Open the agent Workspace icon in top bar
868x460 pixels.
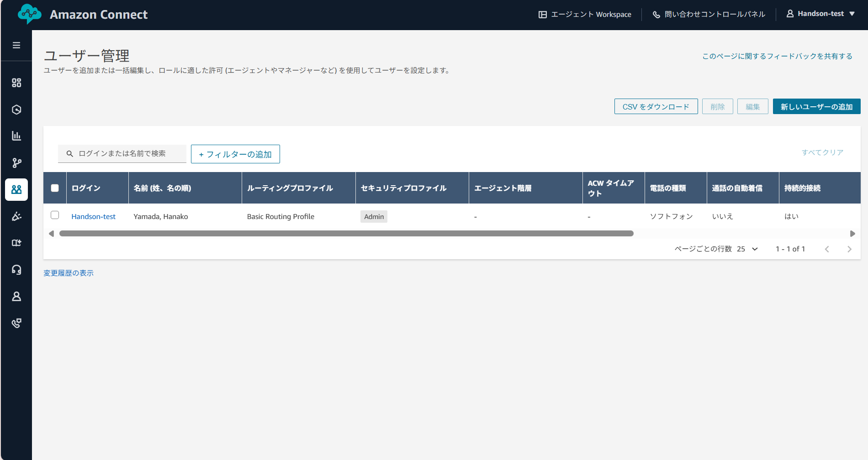(542, 14)
